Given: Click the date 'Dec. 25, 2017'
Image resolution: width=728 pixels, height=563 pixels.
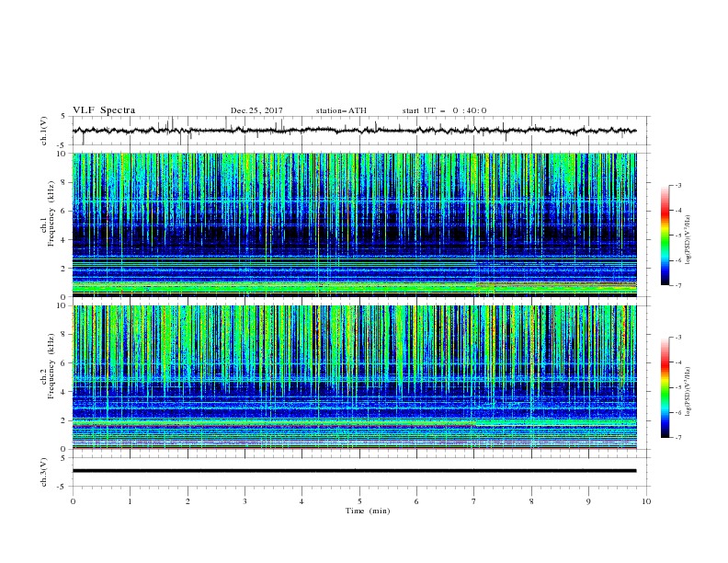Looking at the screenshot, I should (x=256, y=110).
